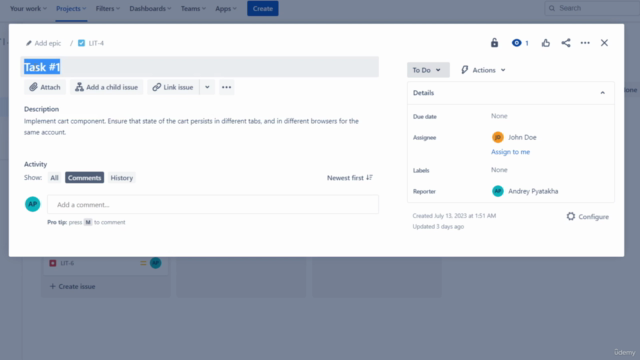Image resolution: width=640 pixels, height=360 pixels.
Task: Click the John Doe assignee field
Action: (x=514, y=138)
